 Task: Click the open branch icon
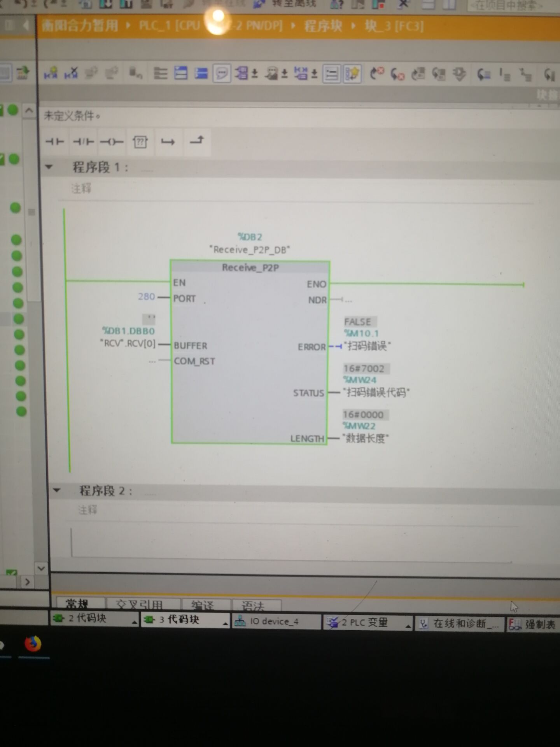pos(168,142)
